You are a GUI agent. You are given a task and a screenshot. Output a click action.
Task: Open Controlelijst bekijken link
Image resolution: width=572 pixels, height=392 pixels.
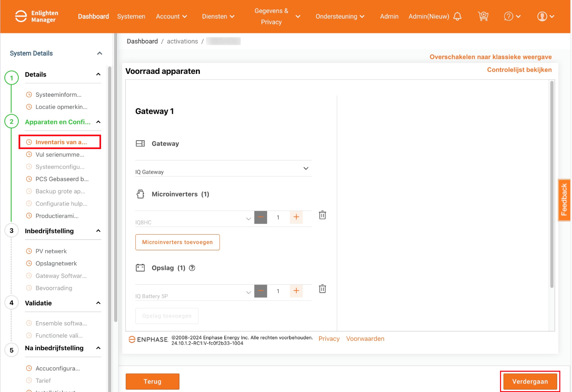(x=519, y=70)
